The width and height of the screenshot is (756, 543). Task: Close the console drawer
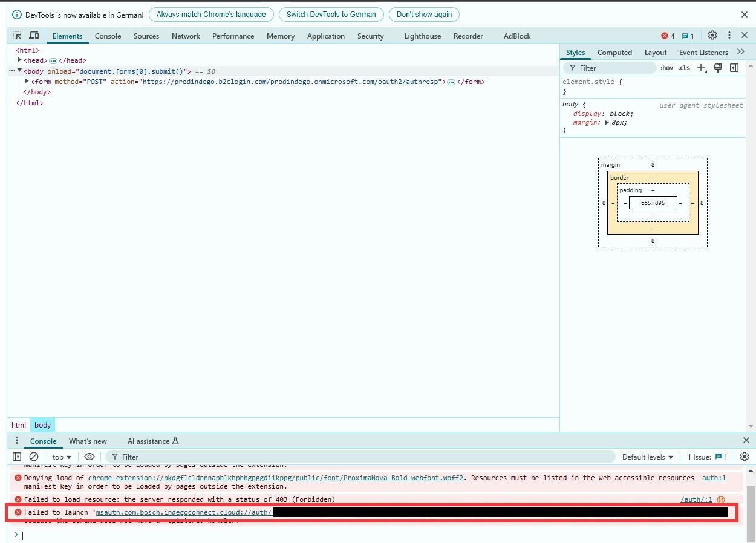click(x=746, y=441)
